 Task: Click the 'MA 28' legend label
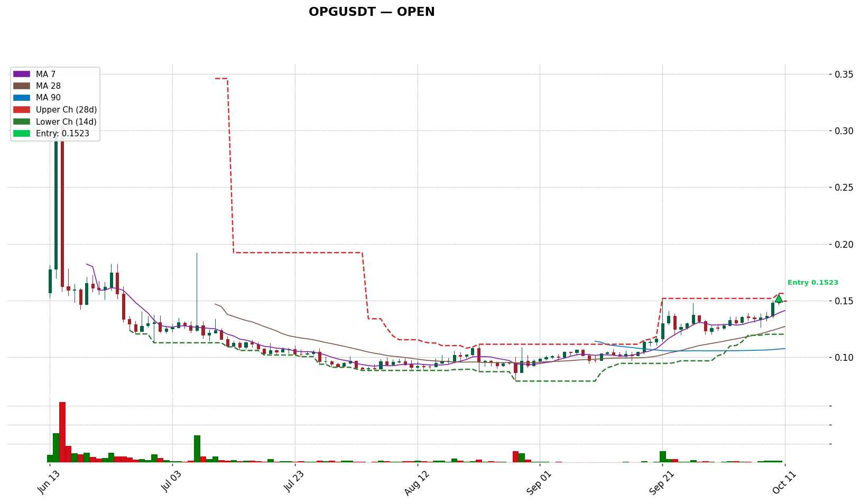pyautogui.click(x=48, y=86)
